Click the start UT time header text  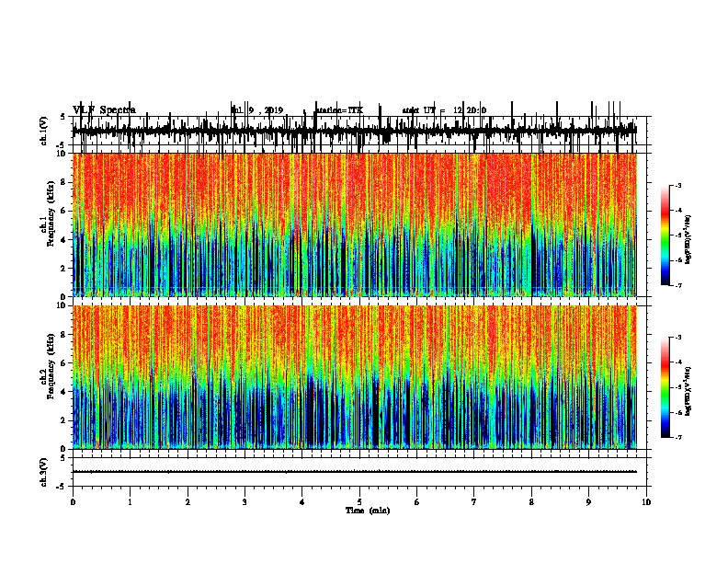pos(444,110)
